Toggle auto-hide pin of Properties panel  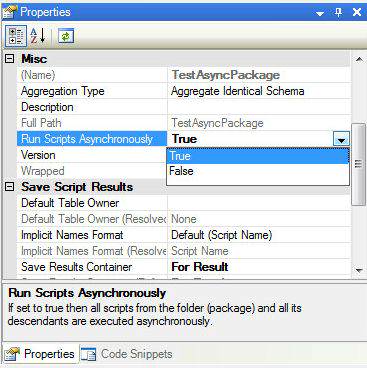coord(338,13)
